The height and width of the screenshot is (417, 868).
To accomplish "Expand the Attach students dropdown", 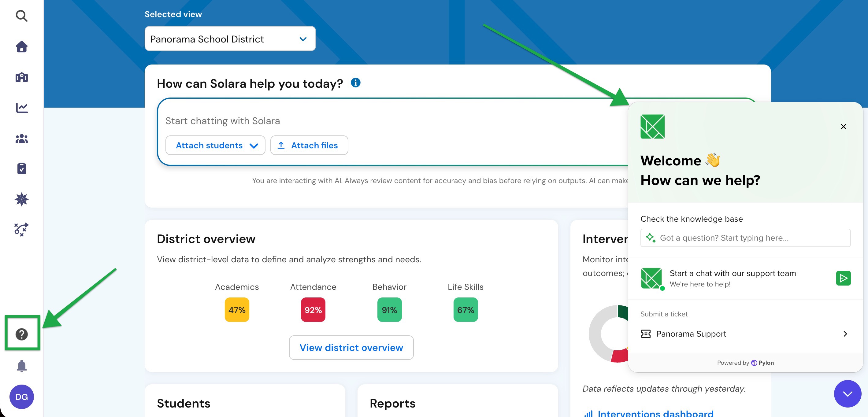I will [x=215, y=145].
